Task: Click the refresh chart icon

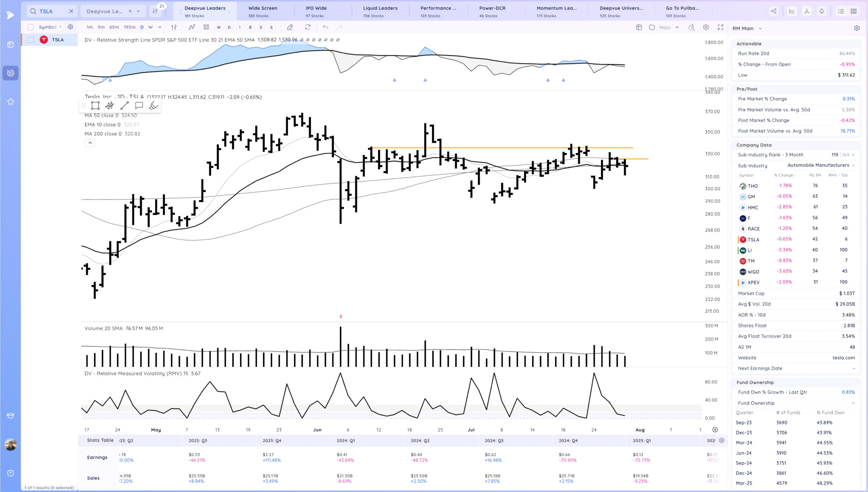Action: [x=308, y=27]
